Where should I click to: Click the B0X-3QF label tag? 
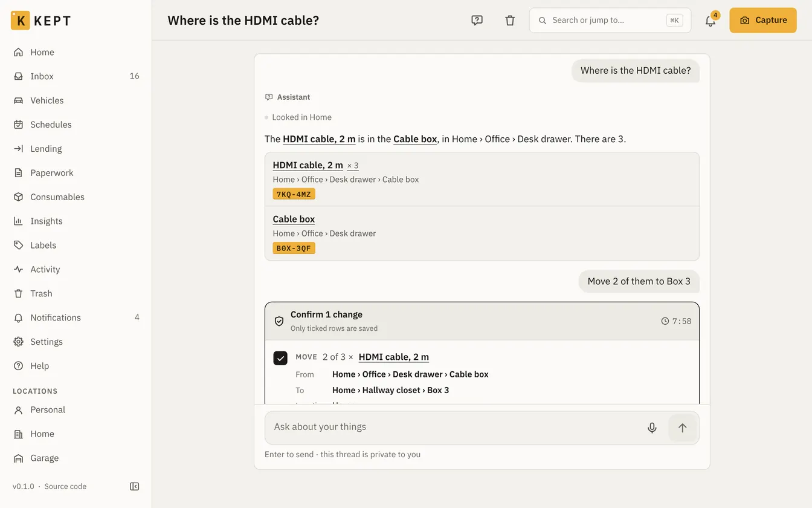pos(294,248)
